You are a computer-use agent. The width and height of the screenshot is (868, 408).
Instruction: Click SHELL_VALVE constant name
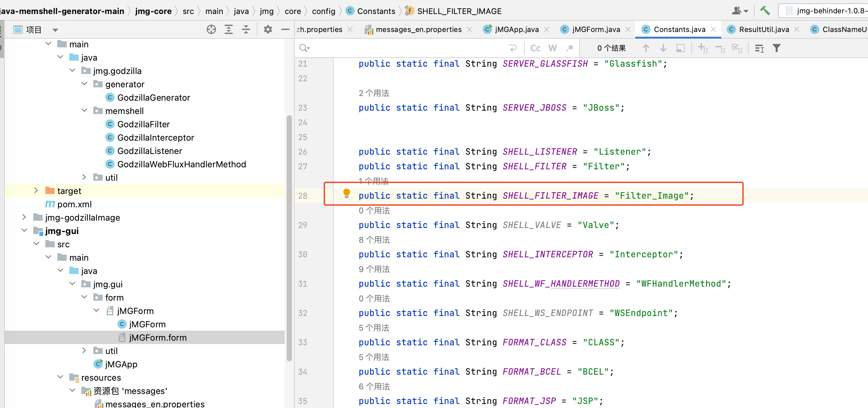click(x=532, y=225)
